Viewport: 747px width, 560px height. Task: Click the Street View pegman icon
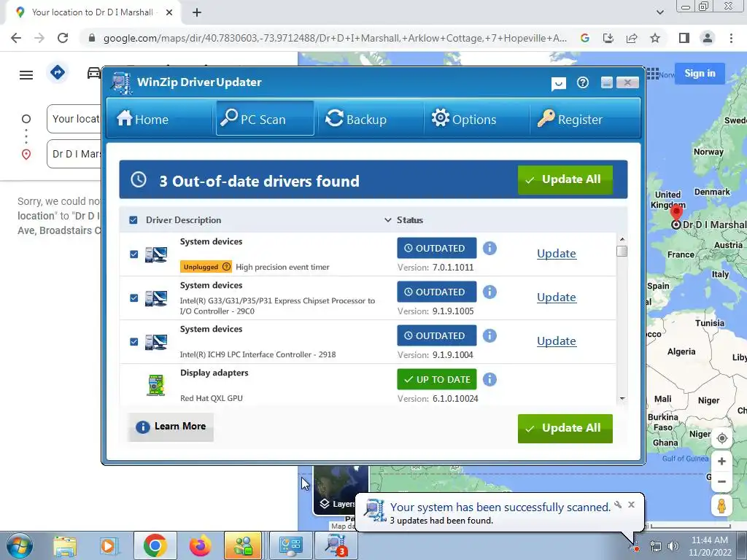(x=721, y=506)
